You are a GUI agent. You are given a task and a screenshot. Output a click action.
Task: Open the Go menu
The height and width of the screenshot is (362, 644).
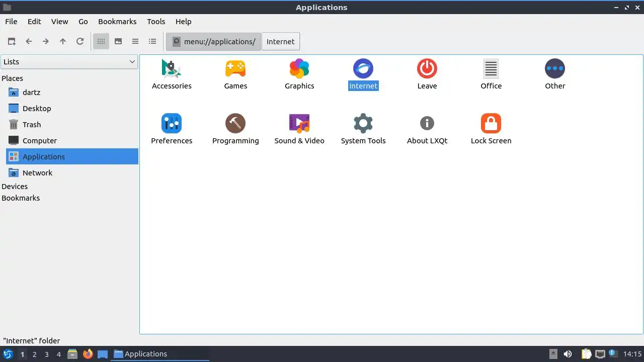[x=83, y=22]
